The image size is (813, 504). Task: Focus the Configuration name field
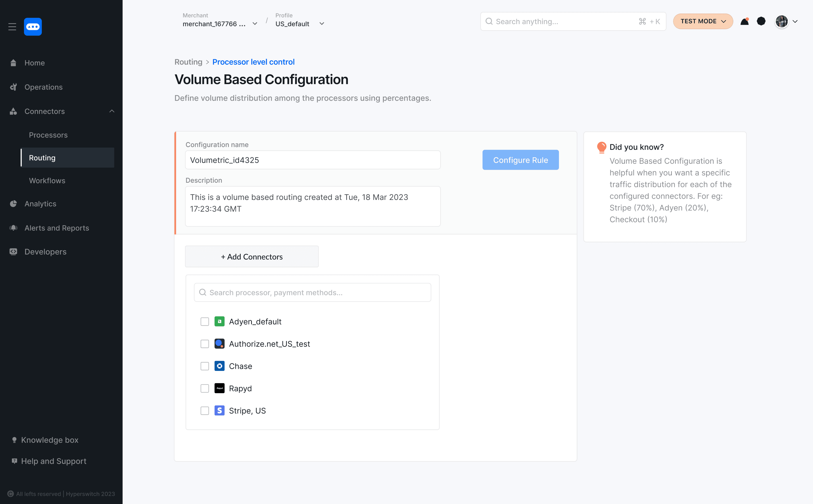click(x=313, y=160)
